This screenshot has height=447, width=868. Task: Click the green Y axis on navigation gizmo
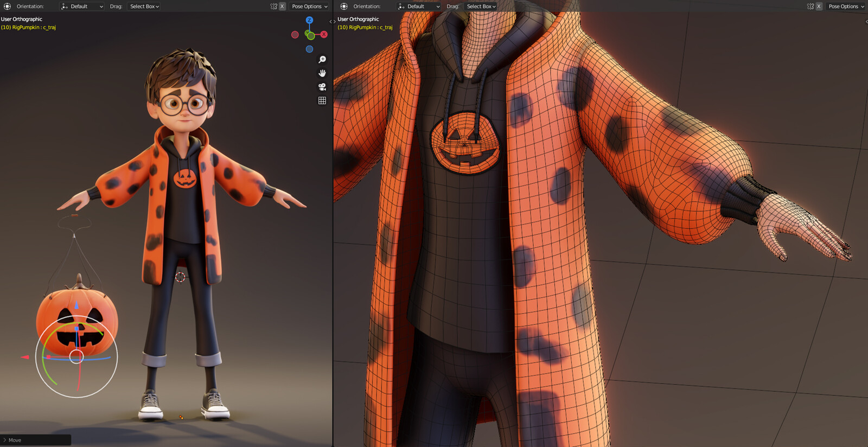pyautogui.click(x=310, y=36)
